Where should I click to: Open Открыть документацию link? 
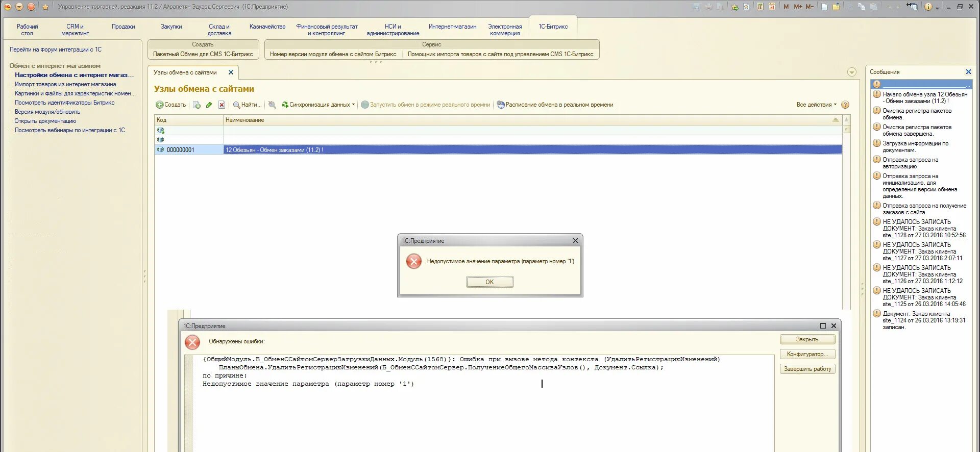45,121
